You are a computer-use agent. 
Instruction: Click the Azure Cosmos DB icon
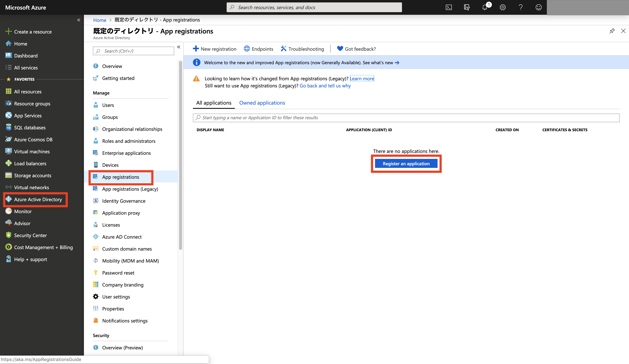click(x=8, y=139)
